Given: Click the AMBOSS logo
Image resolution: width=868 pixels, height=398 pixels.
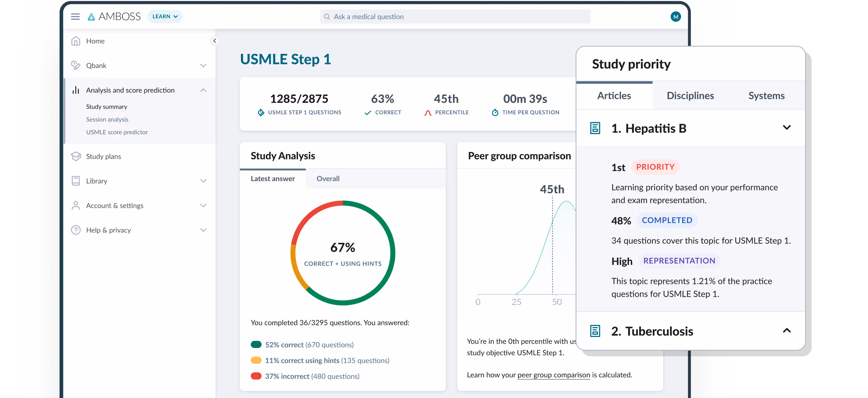Looking at the screenshot, I should point(114,16).
